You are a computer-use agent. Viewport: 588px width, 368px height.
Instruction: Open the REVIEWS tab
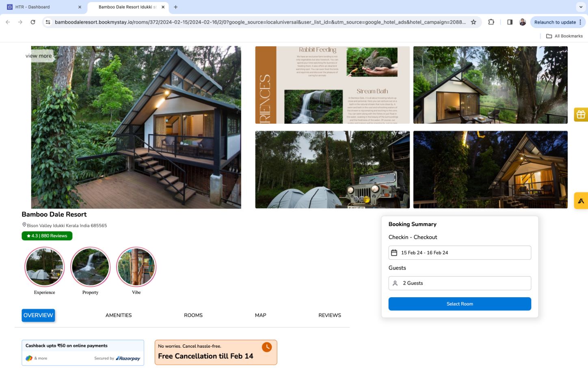point(330,315)
